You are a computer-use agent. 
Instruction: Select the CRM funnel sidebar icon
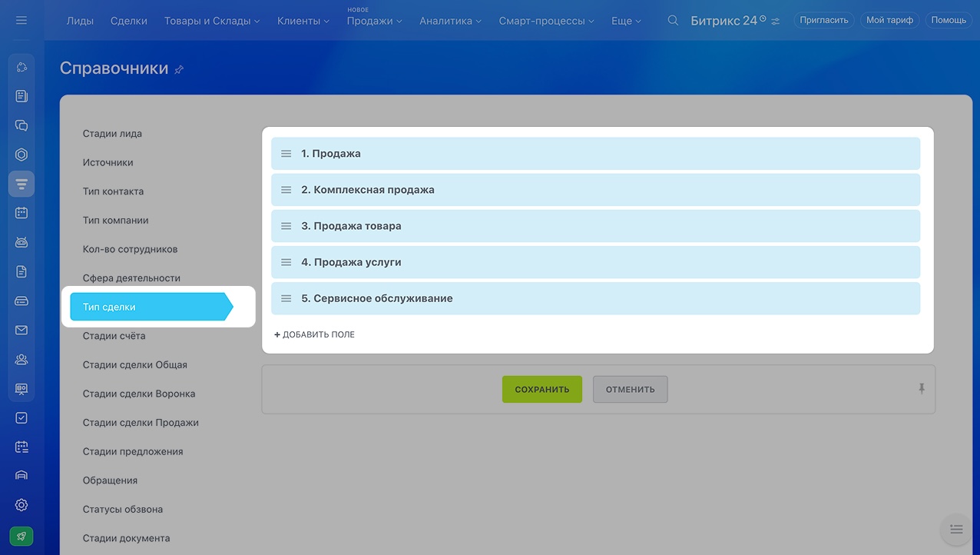pyautogui.click(x=22, y=184)
